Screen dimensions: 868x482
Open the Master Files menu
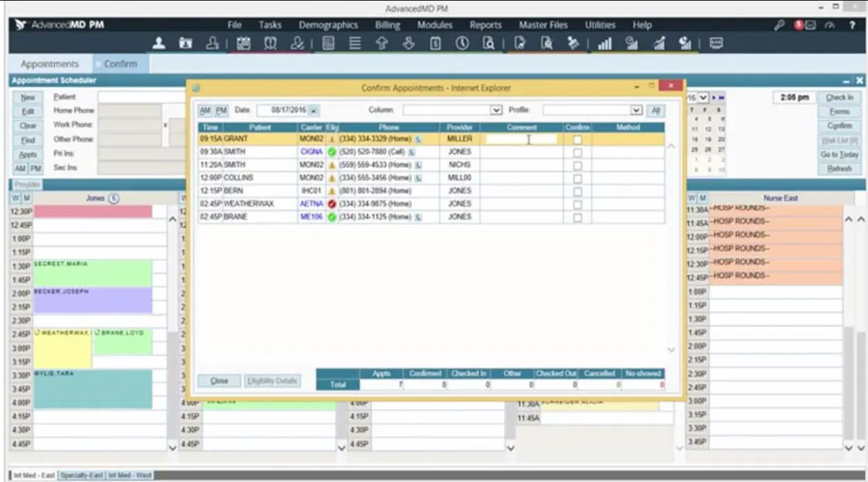(x=543, y=24)
